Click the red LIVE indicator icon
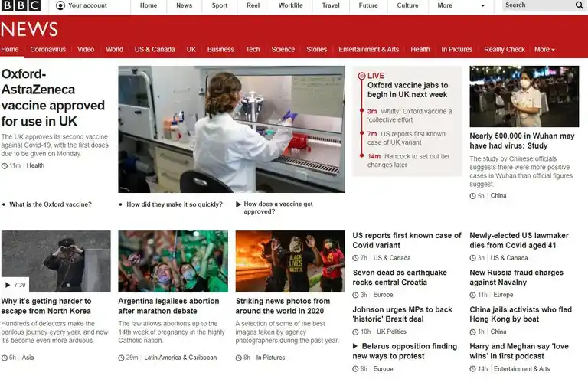Screen dimensions: 588x392 click(360, 76)
